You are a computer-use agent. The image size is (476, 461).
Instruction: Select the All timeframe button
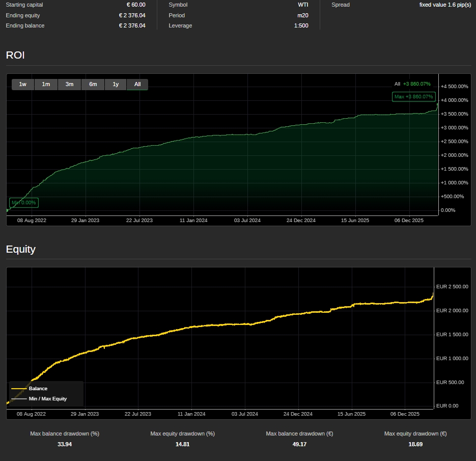tap(137, 85)
